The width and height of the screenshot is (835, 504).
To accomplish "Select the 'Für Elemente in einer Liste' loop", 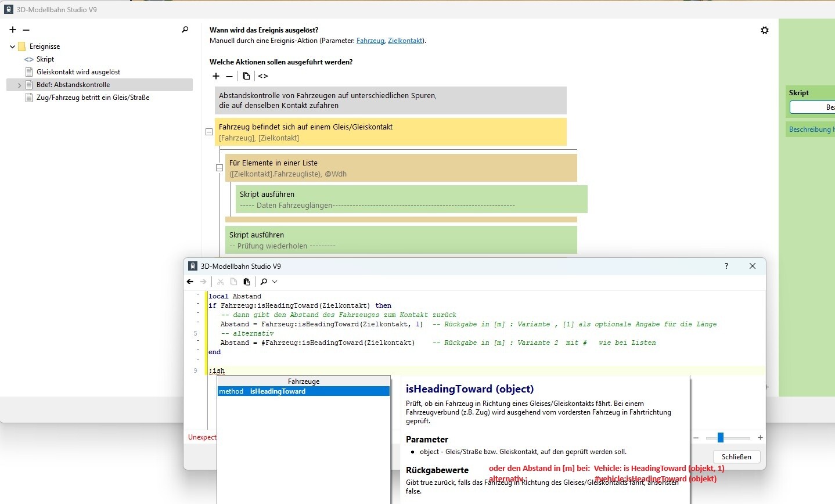I will [401, 168].
